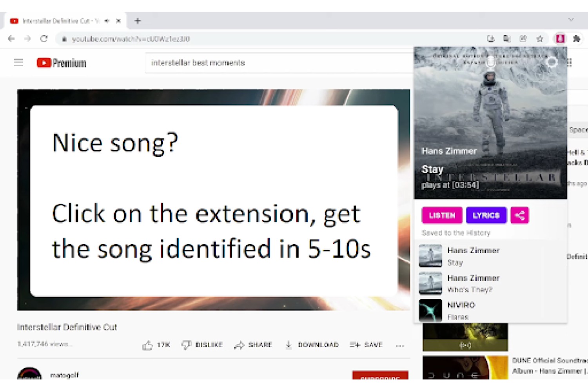Open the pink song identifier extension icon
The image size is (588, 392).
pos(560,39)
